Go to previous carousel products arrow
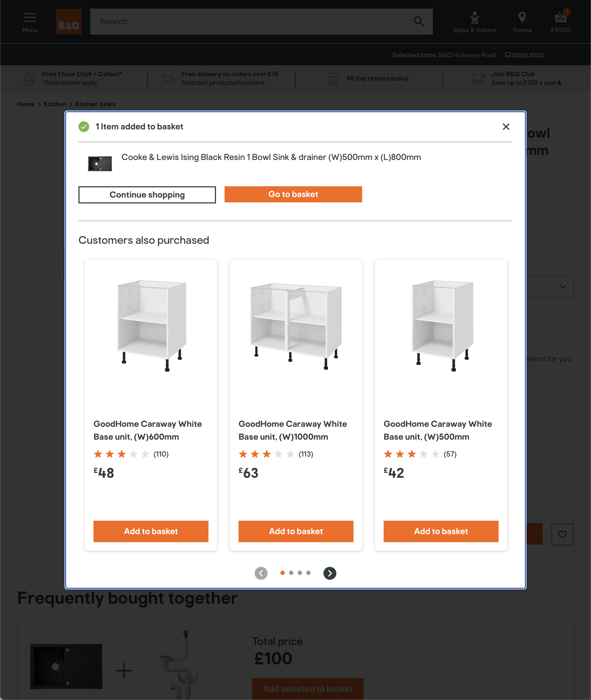Screen dimensions: 591x700 (261, 573)
